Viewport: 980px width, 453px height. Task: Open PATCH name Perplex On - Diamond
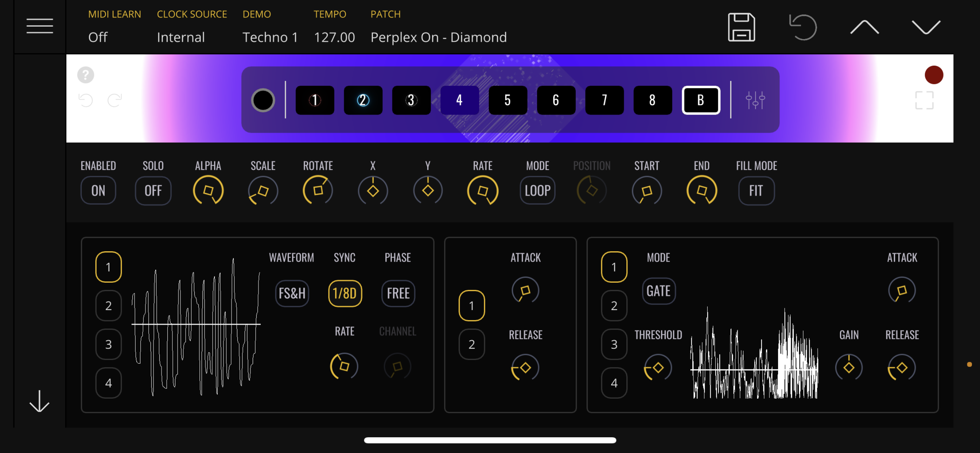(x=438, y=37)
